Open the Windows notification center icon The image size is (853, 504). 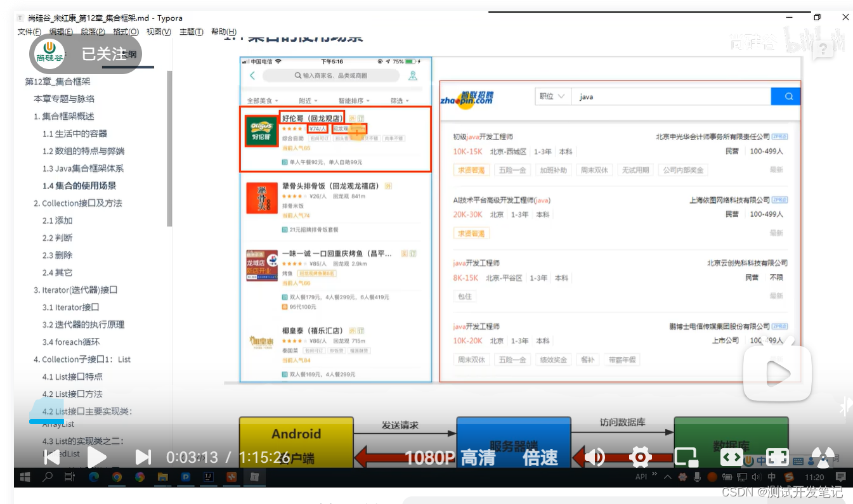841,477
